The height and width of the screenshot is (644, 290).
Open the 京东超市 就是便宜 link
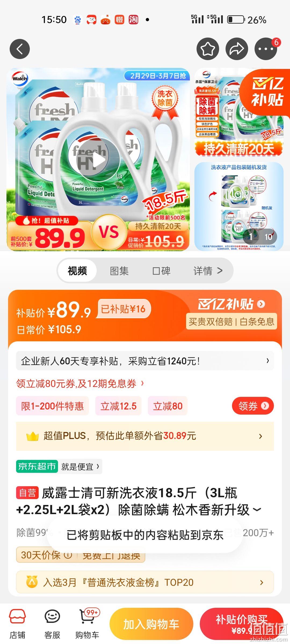(x=59, y=467)
